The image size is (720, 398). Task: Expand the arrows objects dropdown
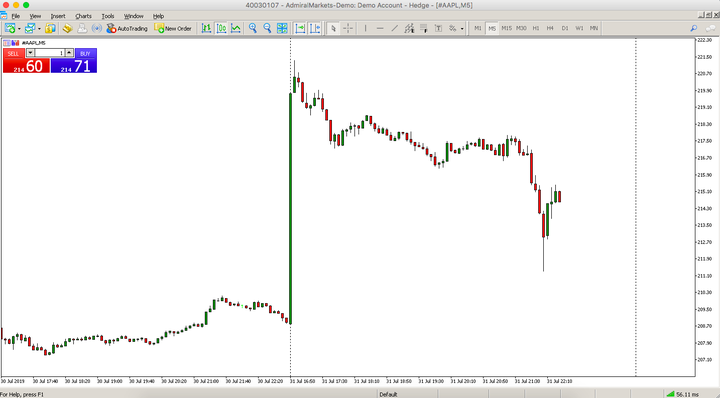click(x=462, y=29)
